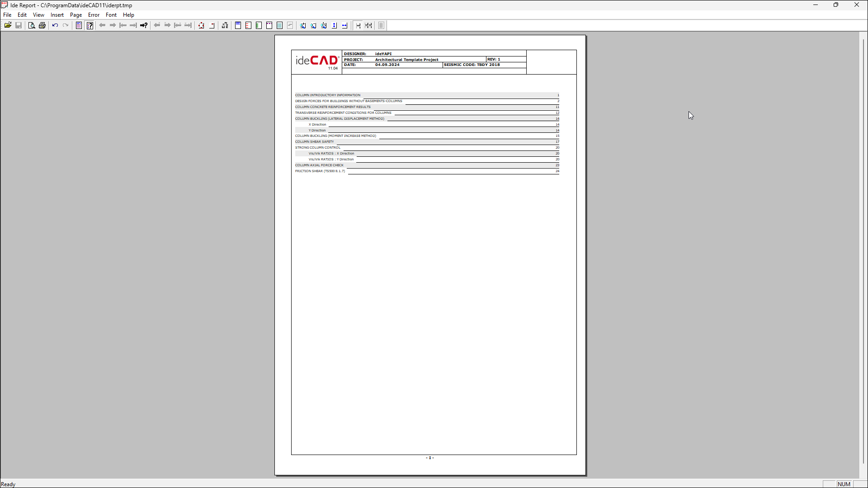868x488 pixels.
Task: Toggle the single page view icon
Action: click(358, 25)
